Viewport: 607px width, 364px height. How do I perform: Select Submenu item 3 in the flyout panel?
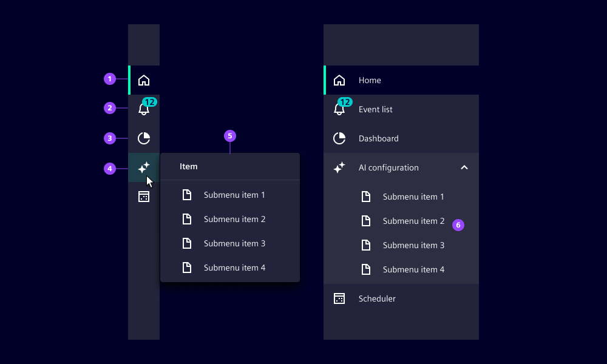[234, 243]
